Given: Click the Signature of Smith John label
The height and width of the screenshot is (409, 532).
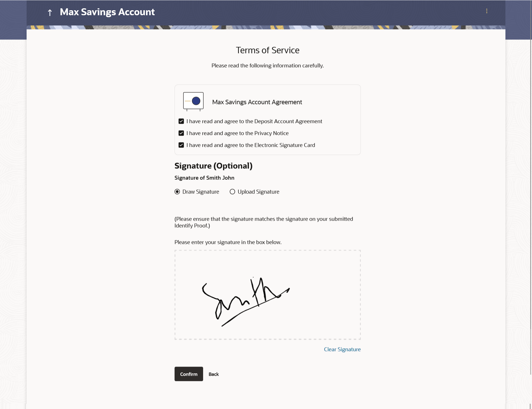Looking at the screenshot, I should pos(204,178).
